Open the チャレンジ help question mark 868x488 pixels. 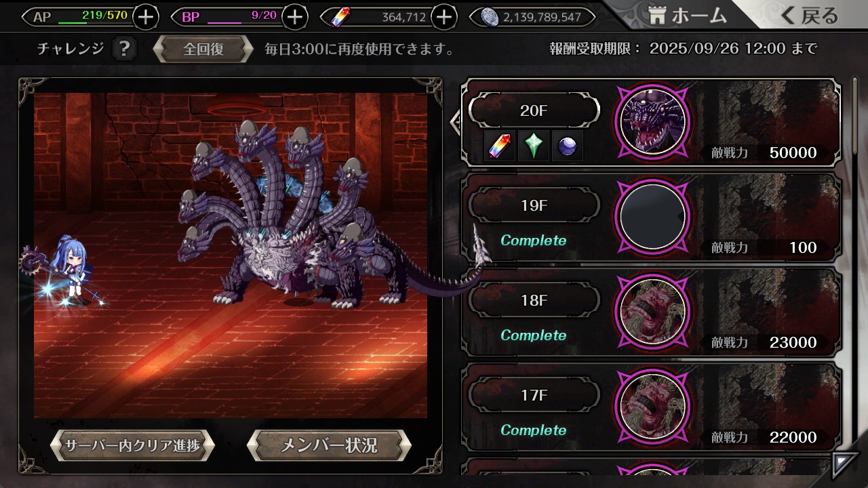point(123,49)
